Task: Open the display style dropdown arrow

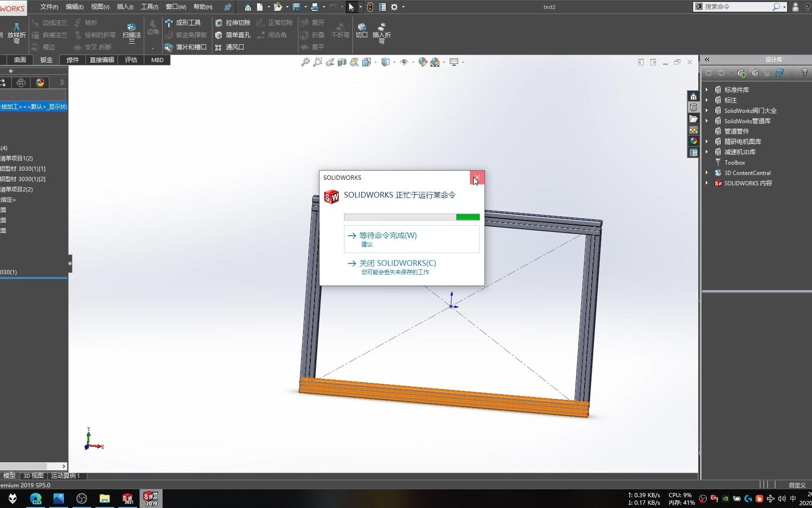Action: click(x=393, y=62)
